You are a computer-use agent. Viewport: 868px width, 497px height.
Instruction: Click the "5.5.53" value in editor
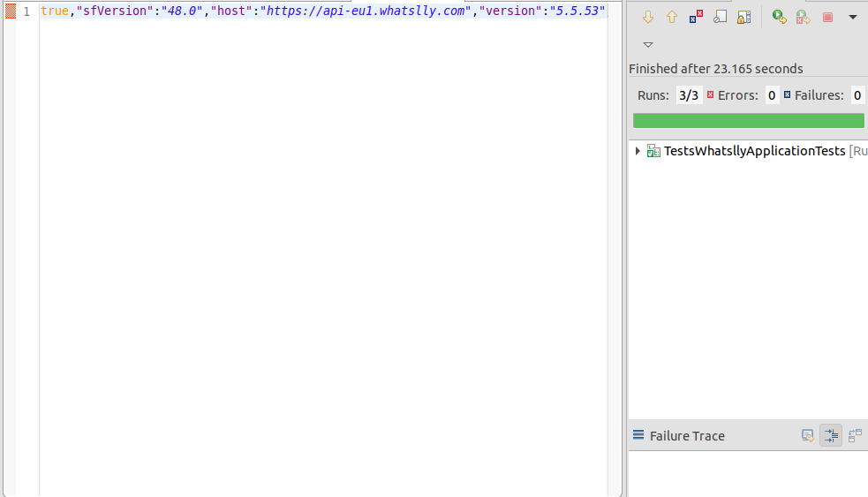pyautogui.click(x=577, y=11)
